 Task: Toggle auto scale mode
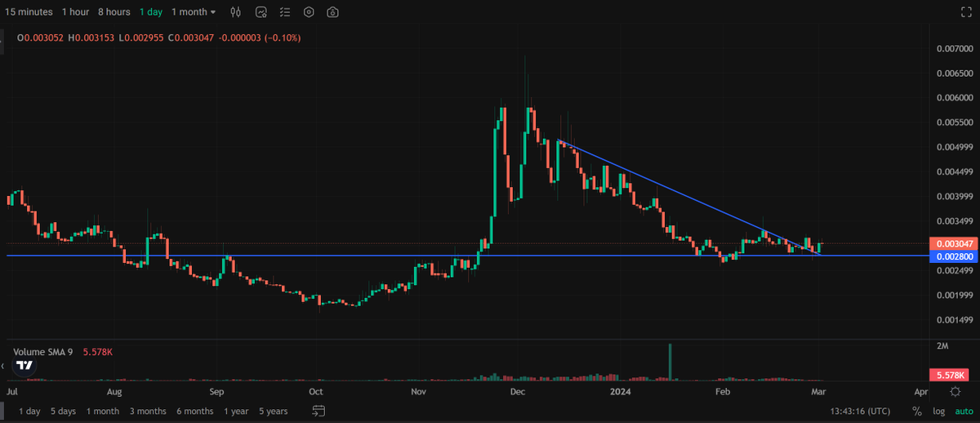pyautogui.click(x=964, y=412)
